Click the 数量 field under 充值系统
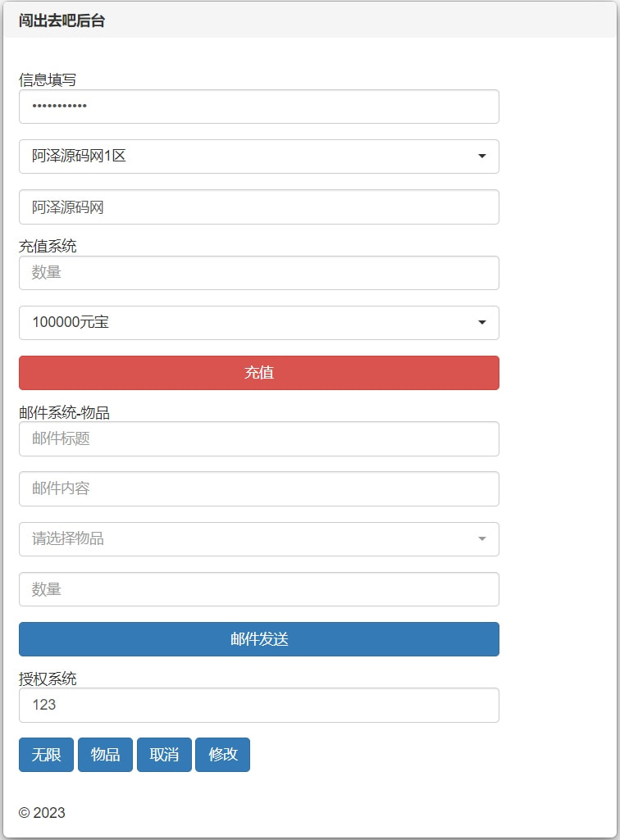The image size is (620, 840). (x=258, y=273)
